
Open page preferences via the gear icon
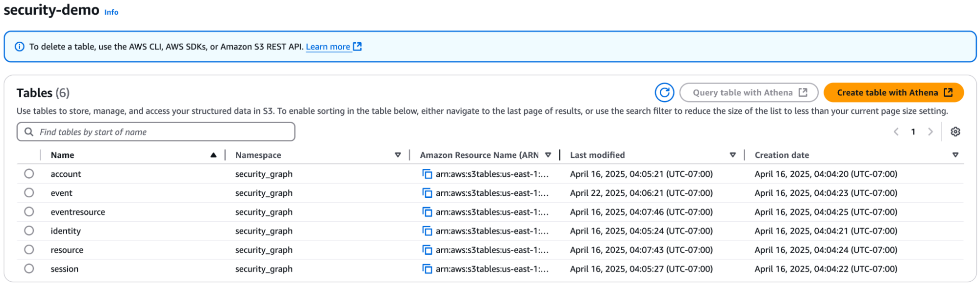point(955,132)
